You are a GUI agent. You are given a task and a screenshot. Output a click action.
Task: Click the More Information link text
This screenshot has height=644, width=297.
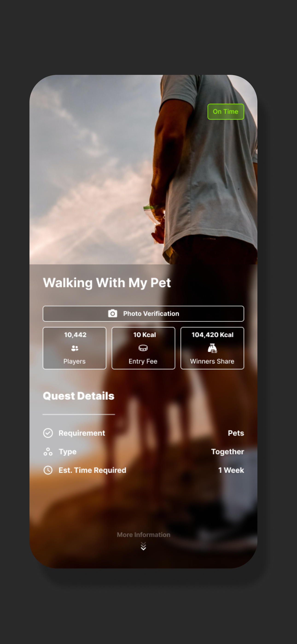point(143,535)
